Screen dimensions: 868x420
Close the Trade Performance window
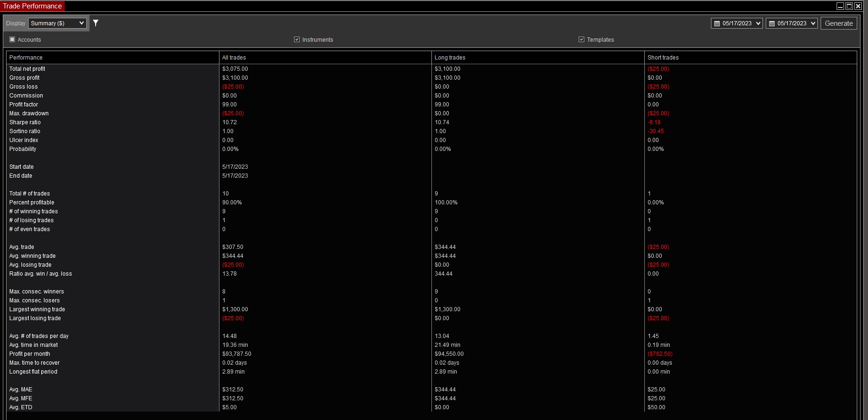[x=858, y=6]
